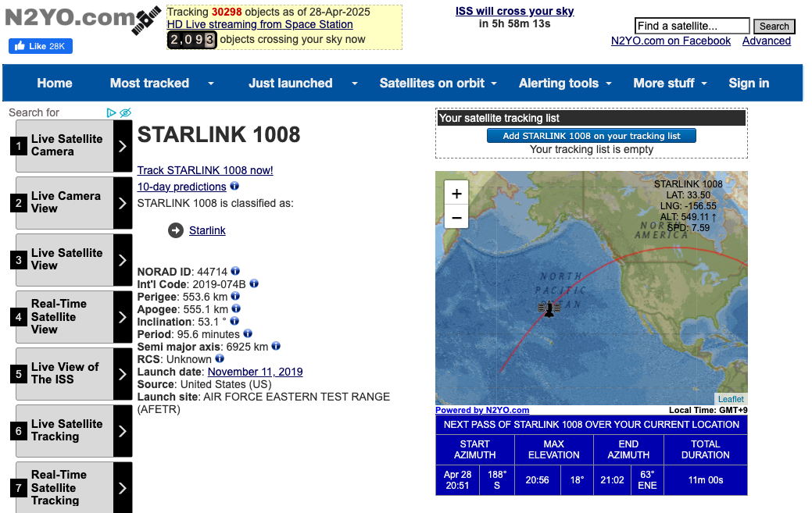Click the N2YO.com satellite logo

(83, 20)
